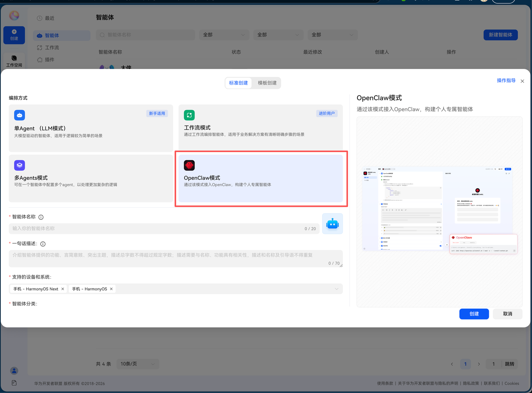
Task: Open the 联系我们 footer link
Action: tap(492, 383)
